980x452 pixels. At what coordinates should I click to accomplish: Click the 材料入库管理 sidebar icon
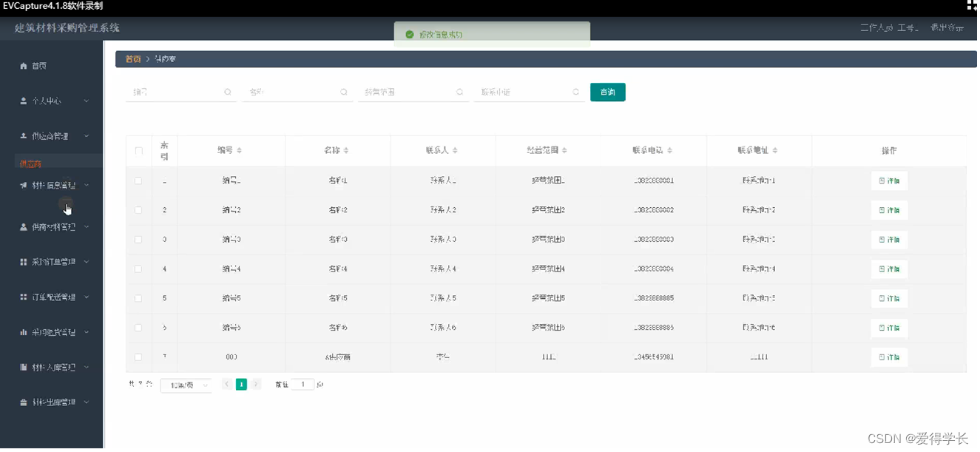(23, 368)
